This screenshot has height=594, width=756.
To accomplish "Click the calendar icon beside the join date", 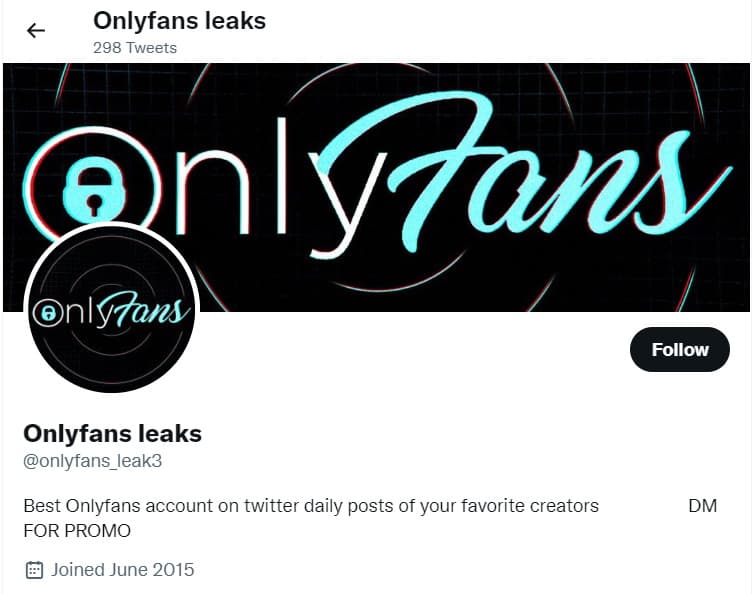I will [x=34, y=570].
